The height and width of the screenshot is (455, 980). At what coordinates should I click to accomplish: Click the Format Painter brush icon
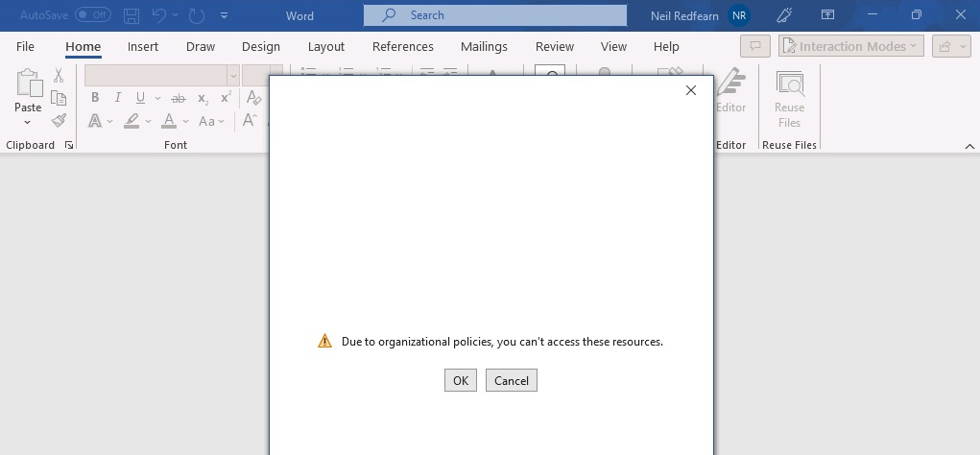coord(59,121)
